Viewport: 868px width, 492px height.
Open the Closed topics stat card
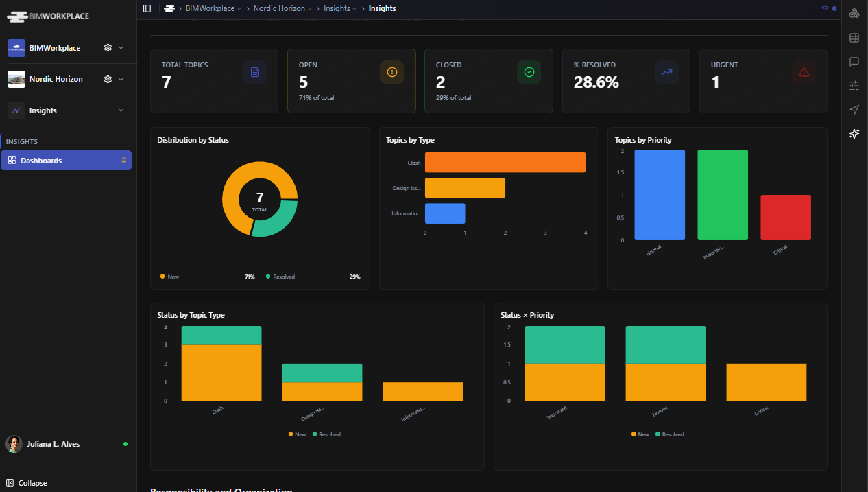(x=489, y=81)
